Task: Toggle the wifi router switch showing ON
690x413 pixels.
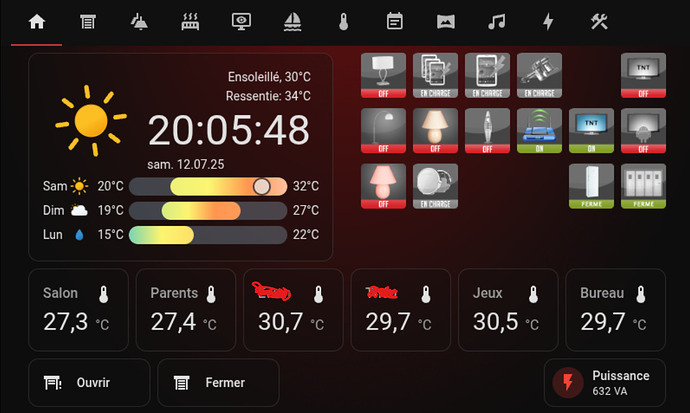Action: (539, 131)
